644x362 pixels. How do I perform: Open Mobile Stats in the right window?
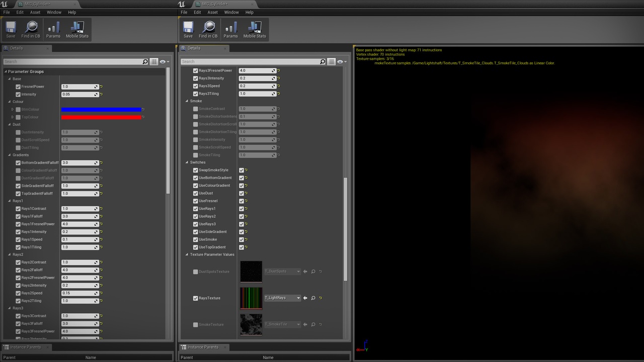point(255,30)
